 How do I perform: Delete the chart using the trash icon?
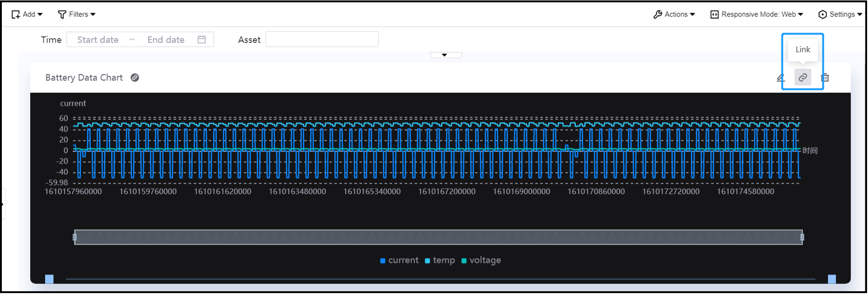tap(825, 78)
